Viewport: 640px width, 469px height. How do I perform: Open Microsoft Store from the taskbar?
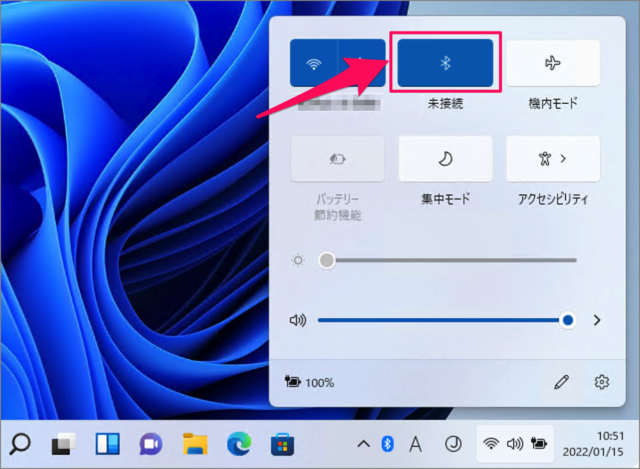point(282,444)
